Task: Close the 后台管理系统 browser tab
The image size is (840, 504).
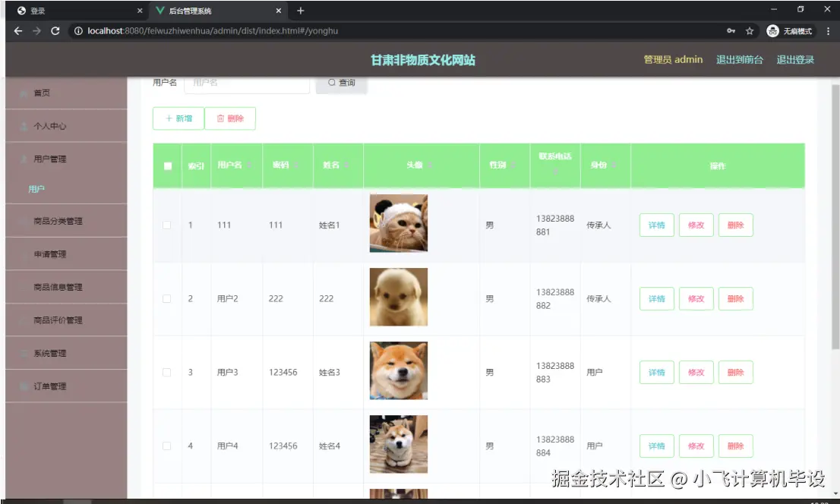Action: pyautogui.click(x=279, y=11)
